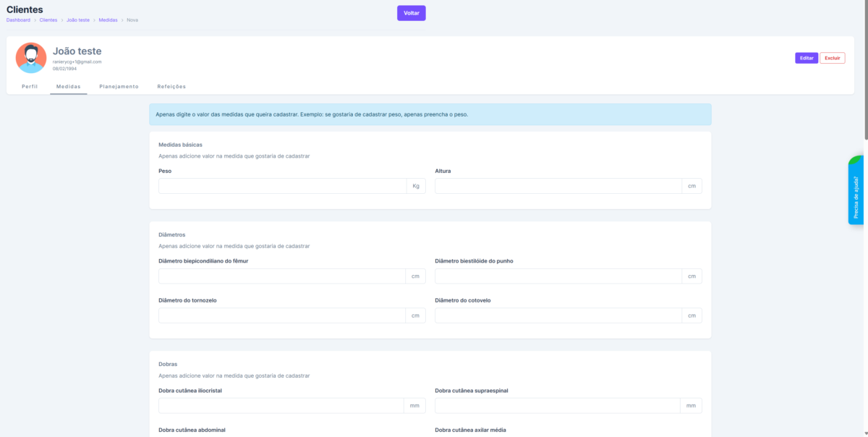Click Medidas breadcrumb link
Screen dimensions: 868x437
pyautogui.click(x=109, y=20)
